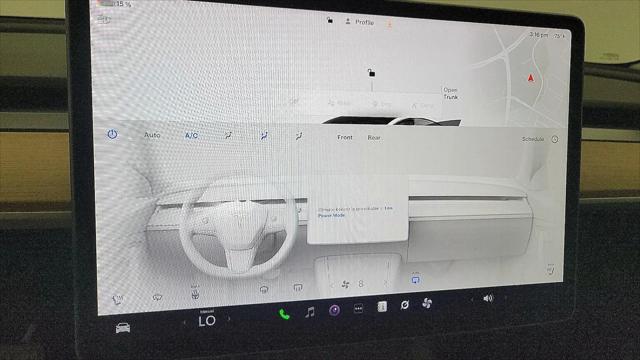Toggle the A/C setting
640x360 pixels.
click(x=191, y=136)
